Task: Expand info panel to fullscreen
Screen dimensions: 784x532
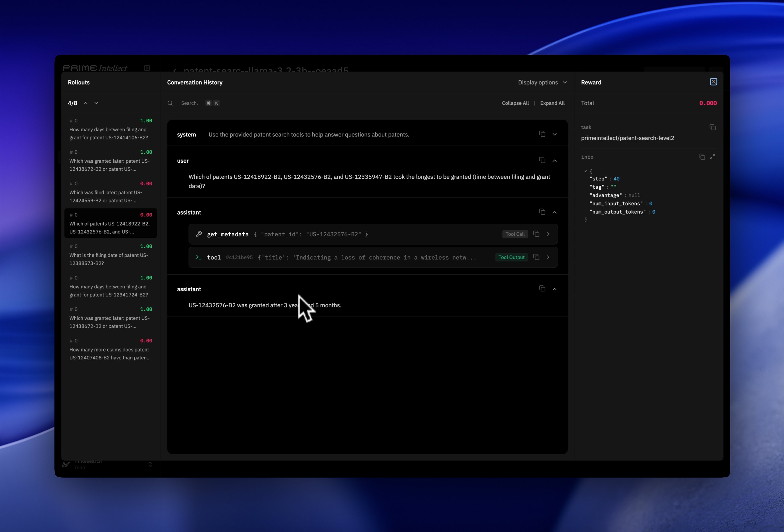Action: pyautogui.click(x=712, y=157)
